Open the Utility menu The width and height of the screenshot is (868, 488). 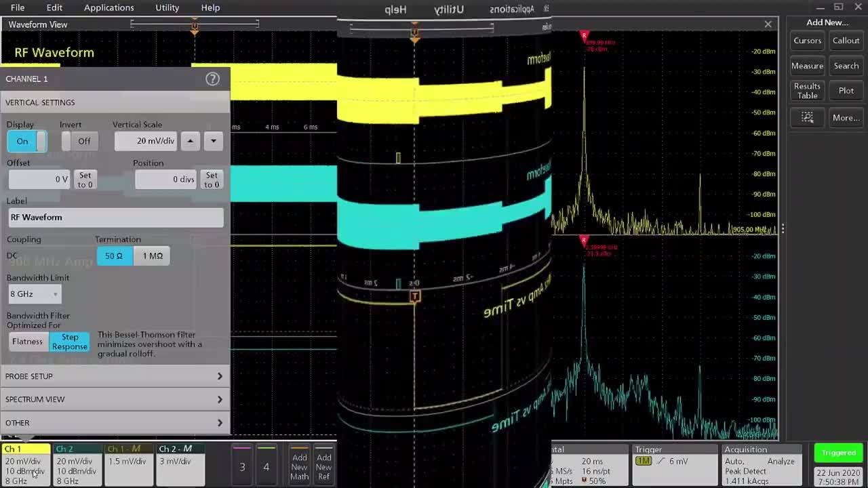coord(167,7)
